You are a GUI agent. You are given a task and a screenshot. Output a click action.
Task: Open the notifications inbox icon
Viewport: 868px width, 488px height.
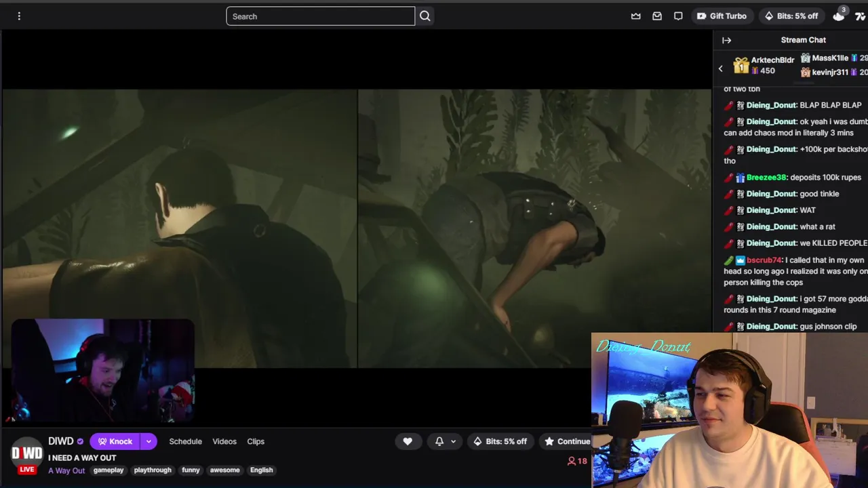click(x=657, y=16)
